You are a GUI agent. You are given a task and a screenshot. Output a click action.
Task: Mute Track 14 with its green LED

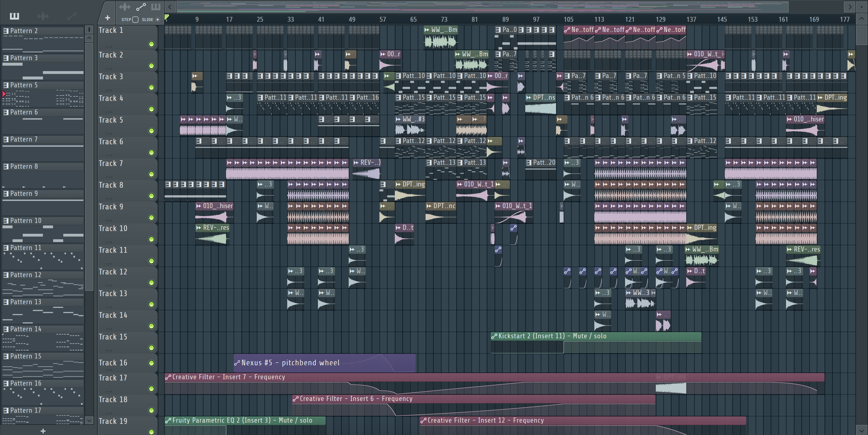coord(152,326)
